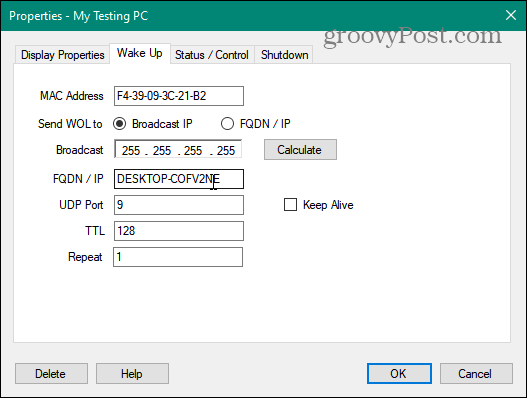Switch to the Display Properties tab
Viewport: 527px width, 398px height.
(63, 55)
